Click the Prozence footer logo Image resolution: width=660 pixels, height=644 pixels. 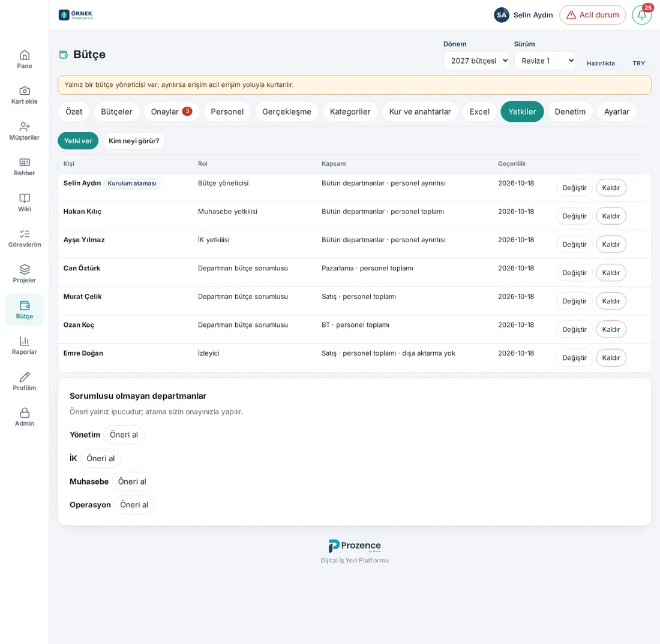point(355,546)
